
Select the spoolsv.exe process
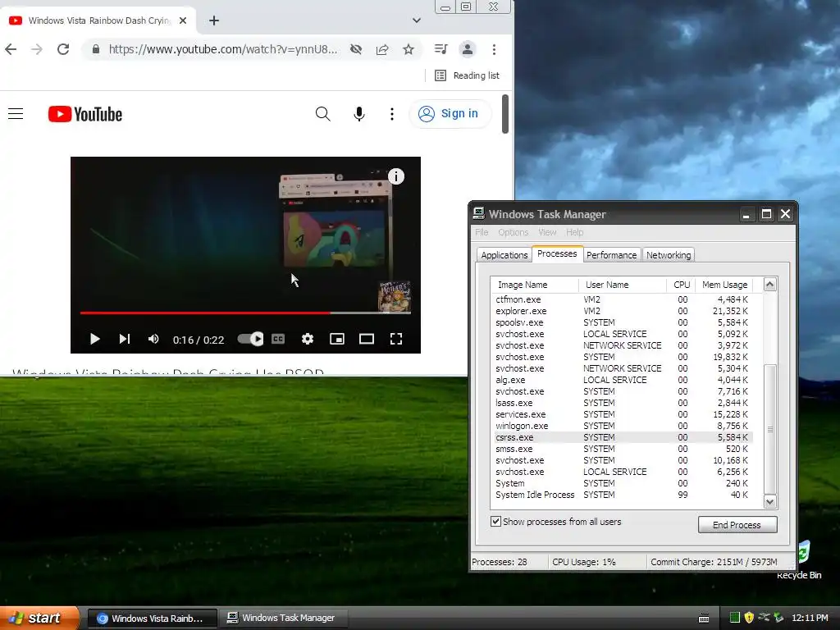[x=623, y=322]
